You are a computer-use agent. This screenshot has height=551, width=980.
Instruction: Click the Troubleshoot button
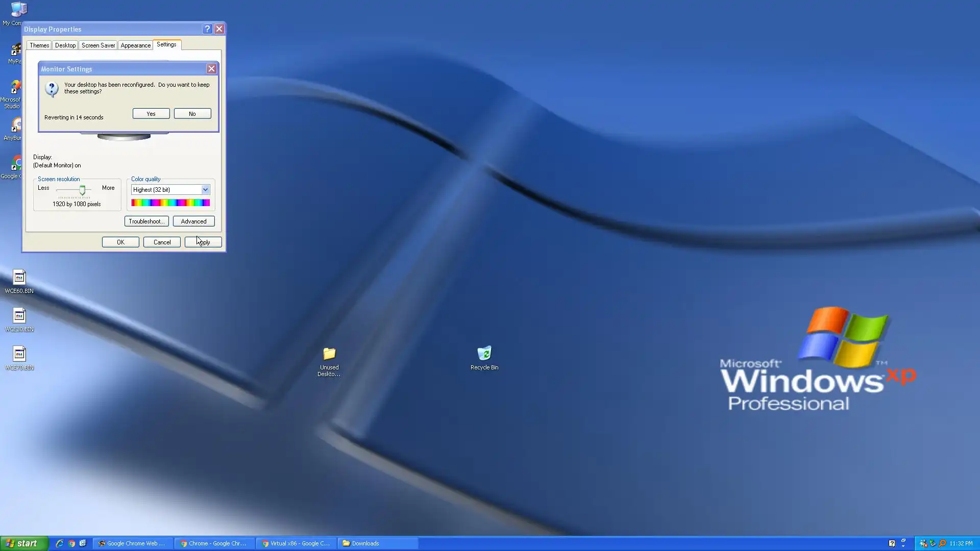[146, 221]
